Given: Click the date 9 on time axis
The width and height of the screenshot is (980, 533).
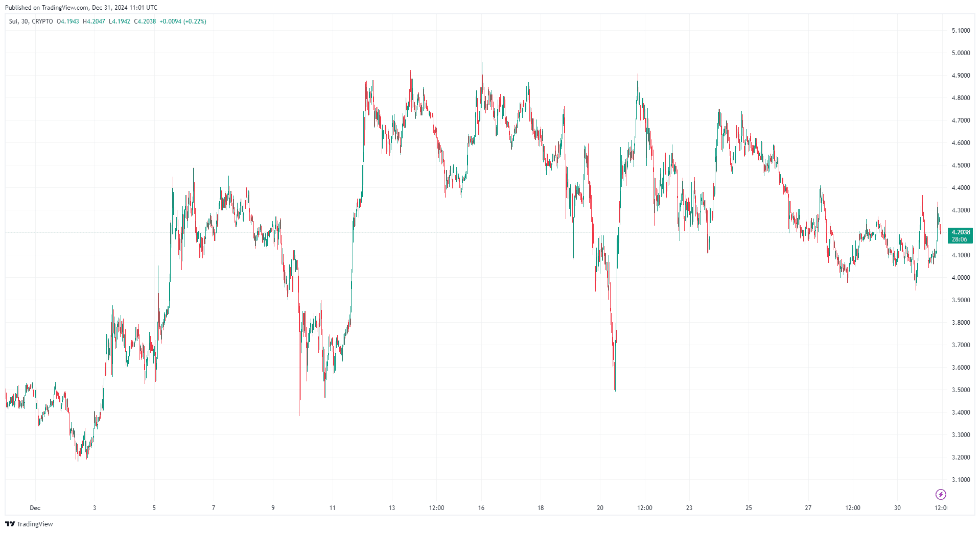Looking at the screenshot, I should click(x=273, y=508).
